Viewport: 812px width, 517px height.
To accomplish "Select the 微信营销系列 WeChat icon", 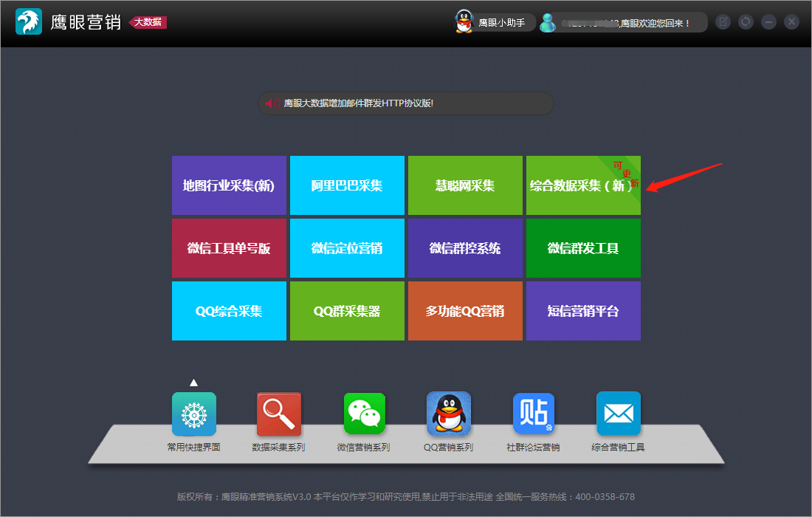I will point(364,414).
